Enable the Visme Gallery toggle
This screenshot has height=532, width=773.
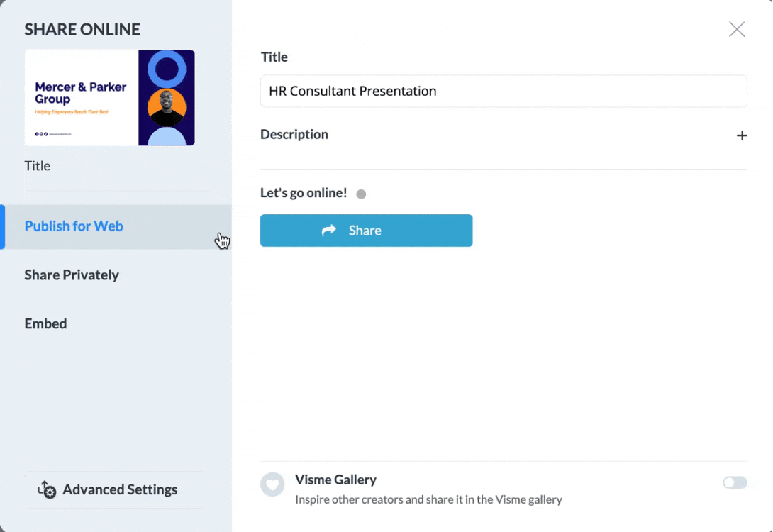(x=735, y=482)
